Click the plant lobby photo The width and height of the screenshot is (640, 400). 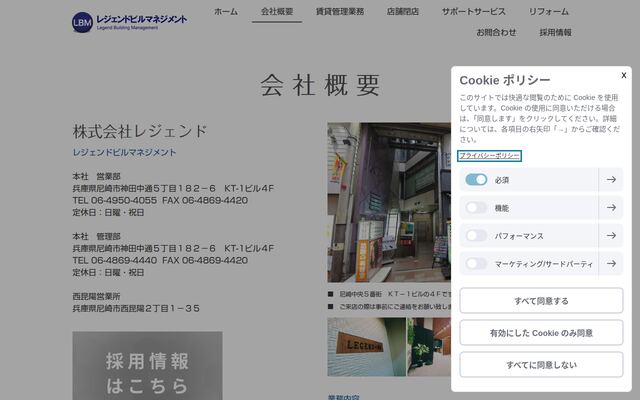pos(429,347)
